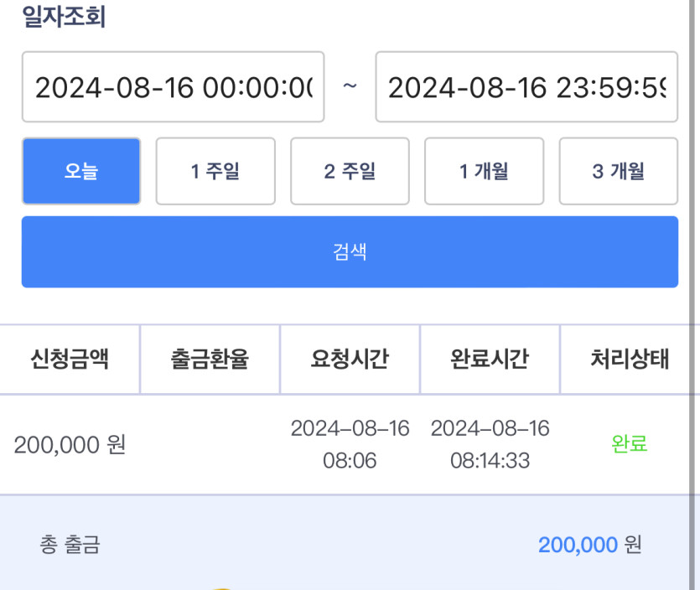Click the 출금환율 column header

tap(210, 360)
